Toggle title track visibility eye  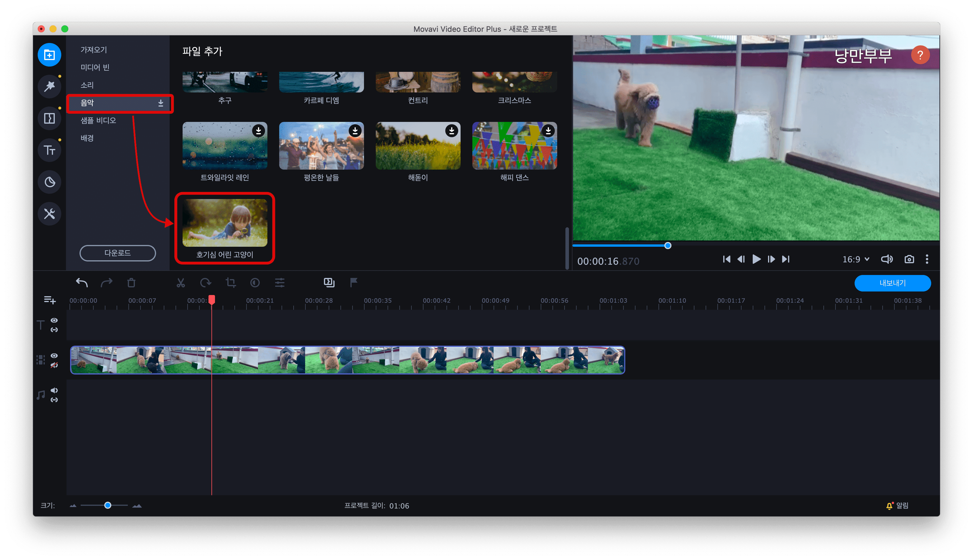(54, 320)
